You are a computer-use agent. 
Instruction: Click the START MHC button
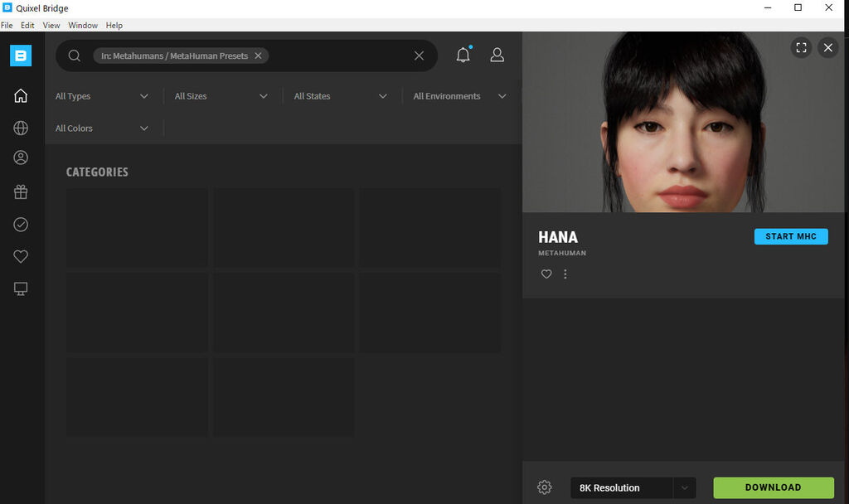(x=791, y=236)
